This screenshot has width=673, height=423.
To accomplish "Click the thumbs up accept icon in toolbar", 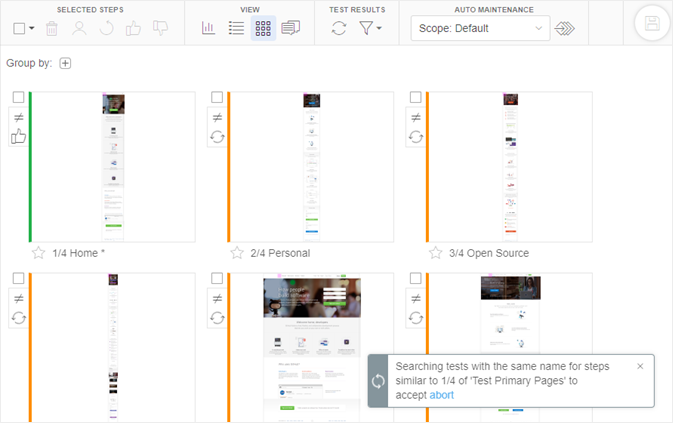I will (x=133, y=28).
